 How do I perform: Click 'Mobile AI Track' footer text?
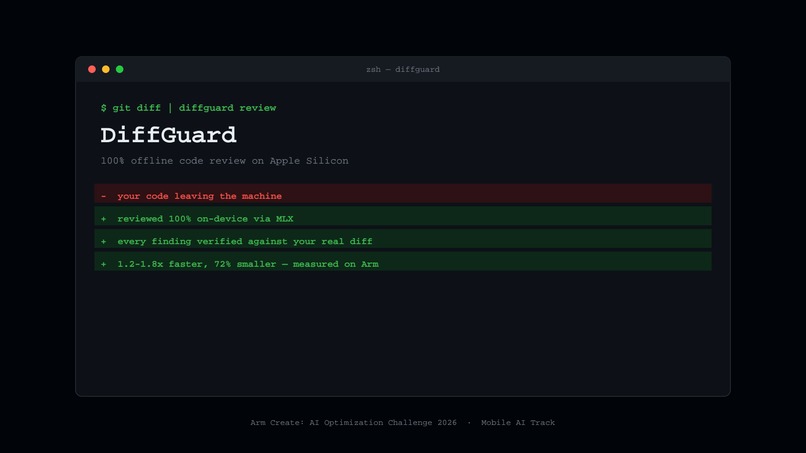coord(518,423)
